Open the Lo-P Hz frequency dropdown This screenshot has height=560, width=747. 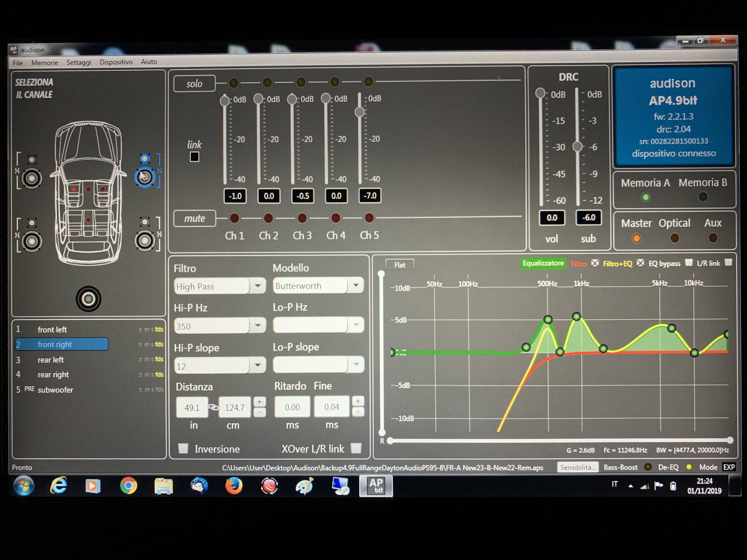point(356,325)
